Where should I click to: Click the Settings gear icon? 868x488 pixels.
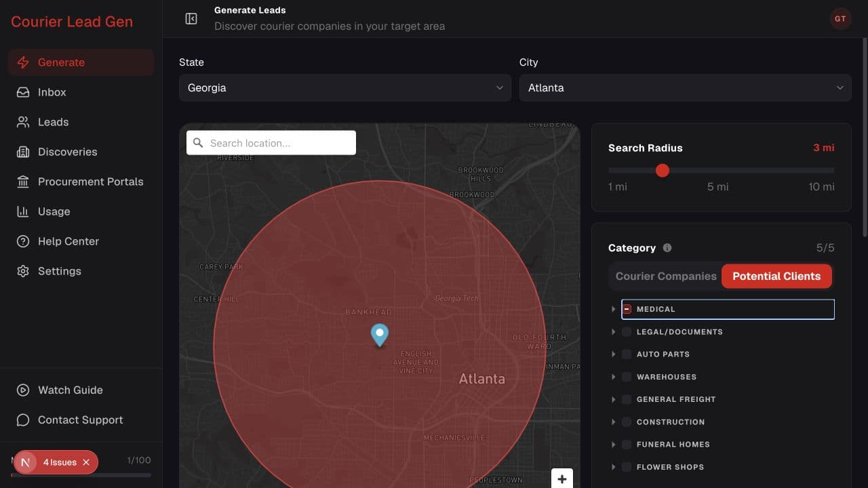(23, 271)
